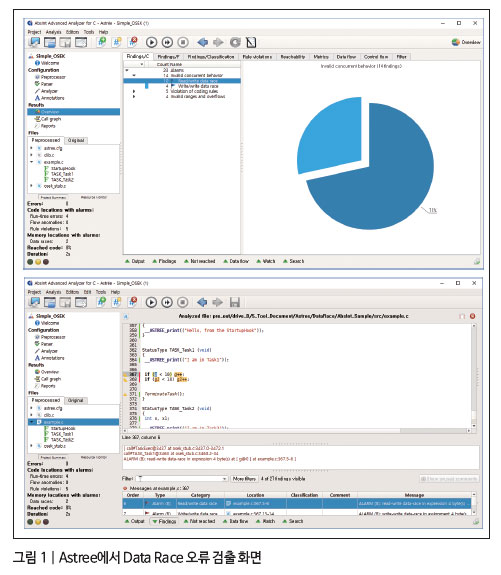This screenshot has width=501, height=575.
Task: Click More filters button
Action: (244, 479)
